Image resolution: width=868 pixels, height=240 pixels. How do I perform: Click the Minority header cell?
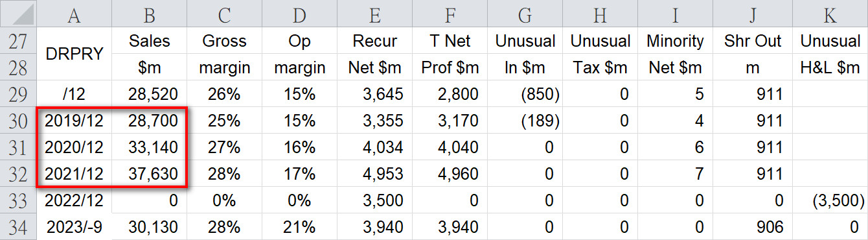click(676, 40)
